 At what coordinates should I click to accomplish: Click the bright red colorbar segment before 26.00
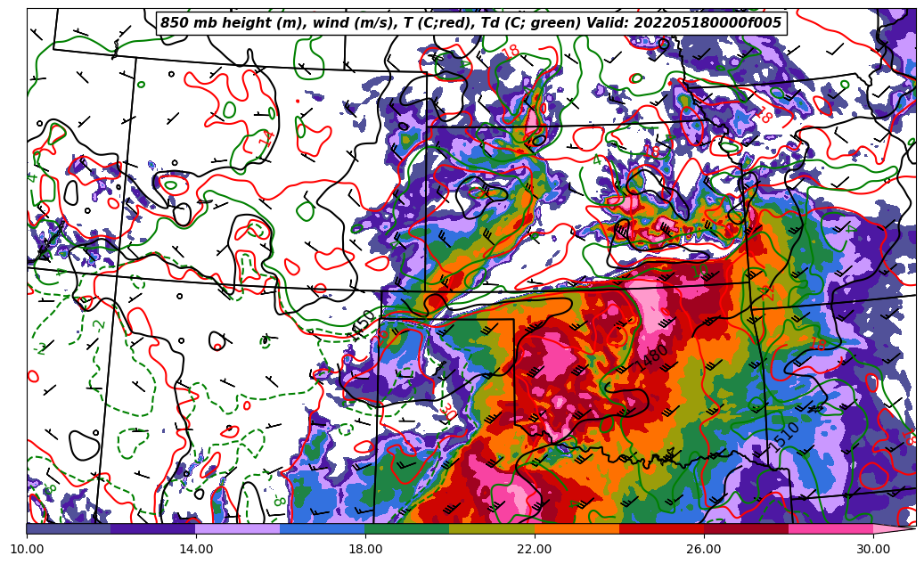661,528
